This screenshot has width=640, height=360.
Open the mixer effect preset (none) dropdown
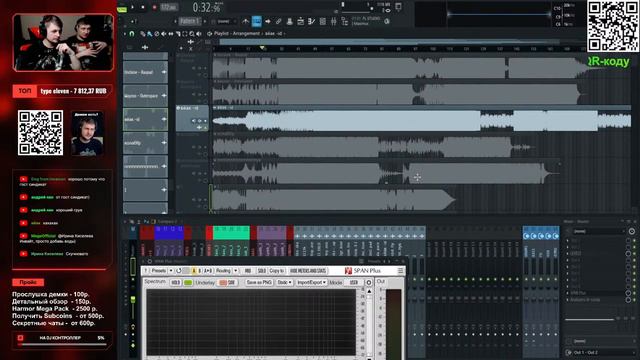point(598,231)
